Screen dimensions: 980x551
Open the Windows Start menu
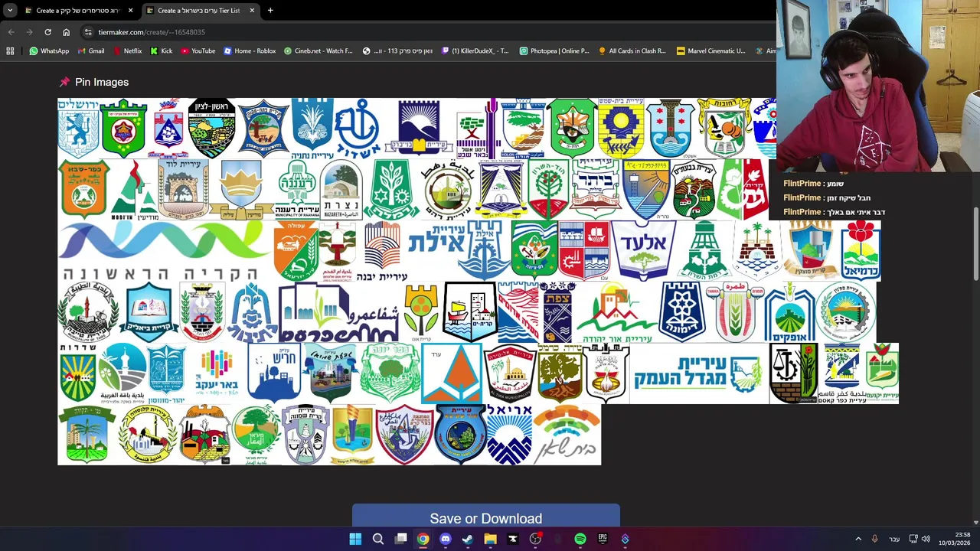(355, 540)
